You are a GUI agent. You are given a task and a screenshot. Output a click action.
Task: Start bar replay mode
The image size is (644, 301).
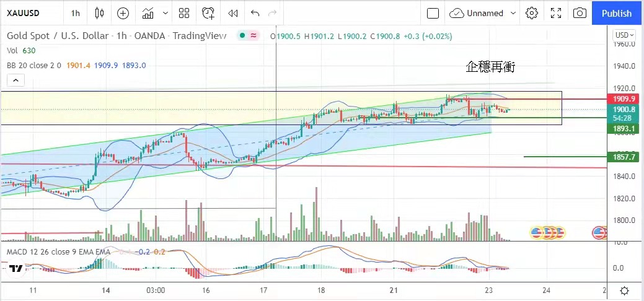point(232,13)
